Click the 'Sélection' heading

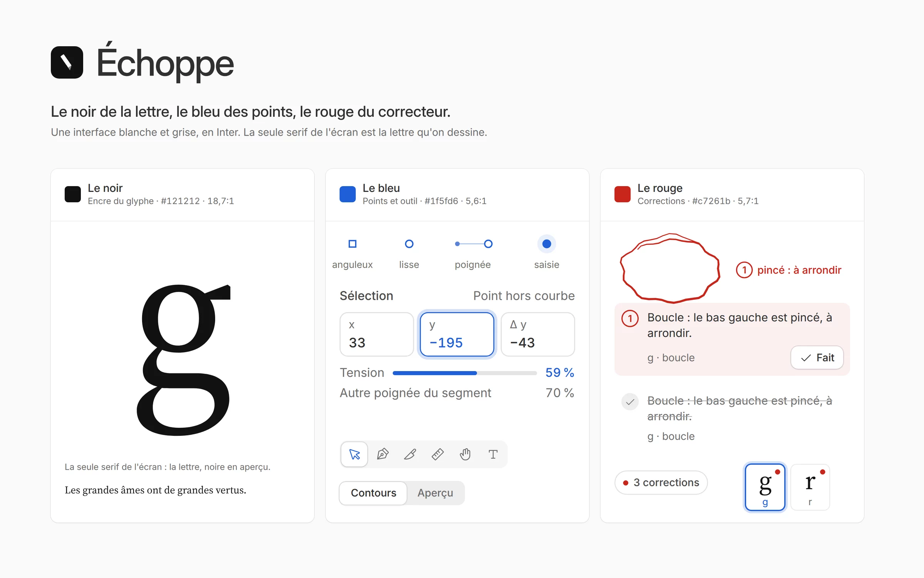366,296
